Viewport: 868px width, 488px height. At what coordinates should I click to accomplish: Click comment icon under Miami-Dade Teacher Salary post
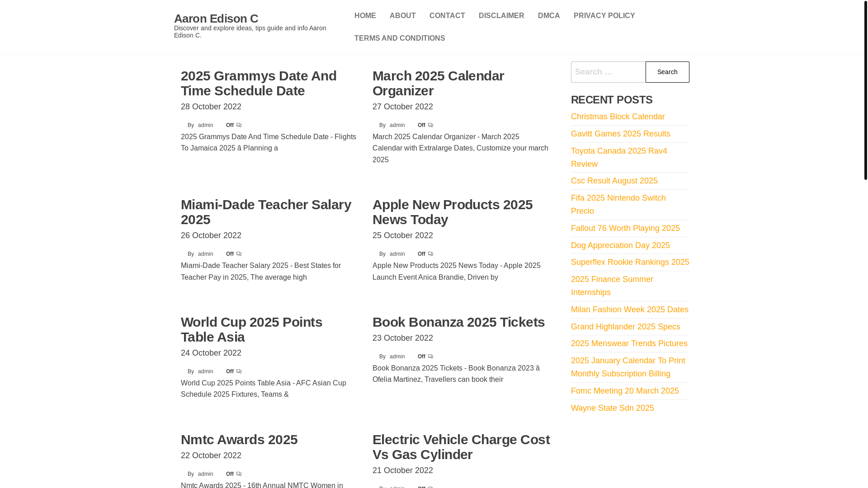(x=239, y=254)
